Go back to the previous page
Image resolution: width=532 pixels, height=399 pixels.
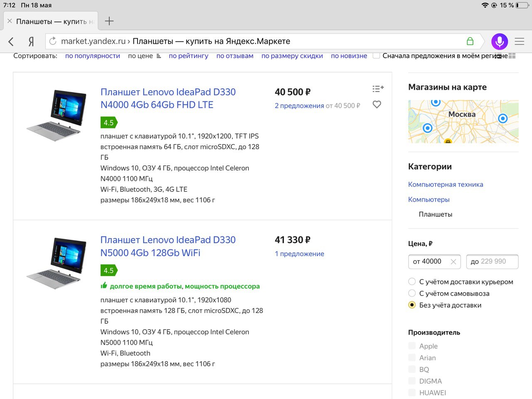11,41
